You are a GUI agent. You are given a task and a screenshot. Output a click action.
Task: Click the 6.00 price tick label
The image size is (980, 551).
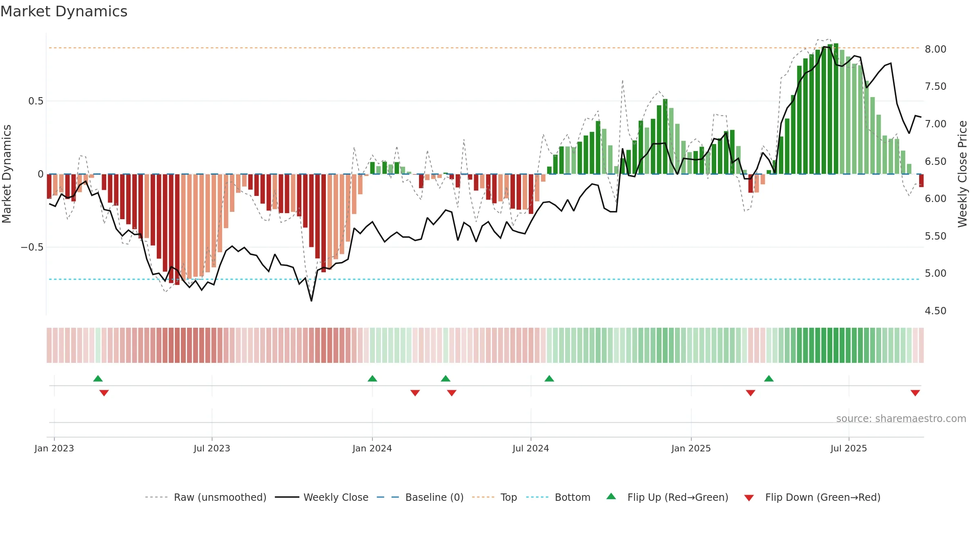pos(935,199)
